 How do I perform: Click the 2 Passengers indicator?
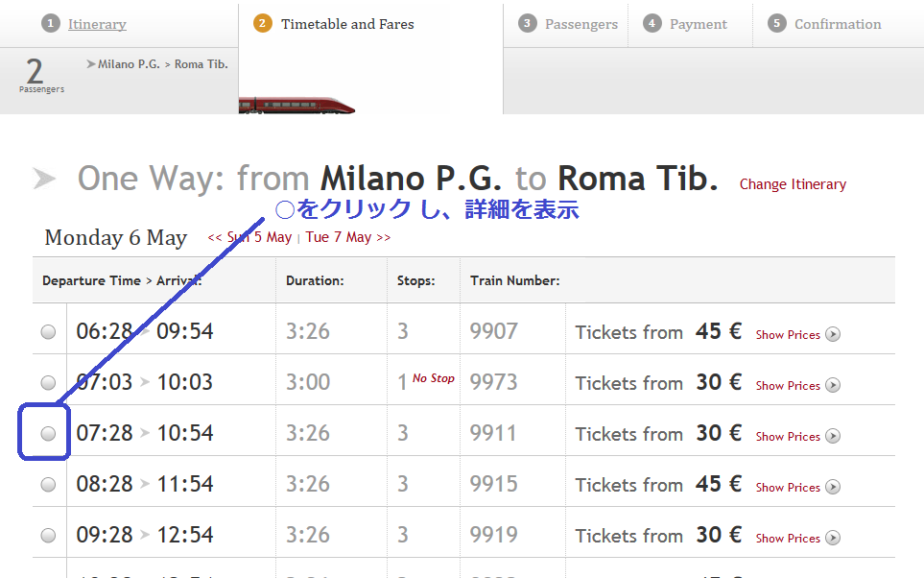39,76
